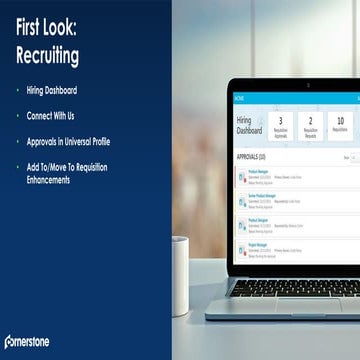Open the Project Manager approval link

pos(258,245)
